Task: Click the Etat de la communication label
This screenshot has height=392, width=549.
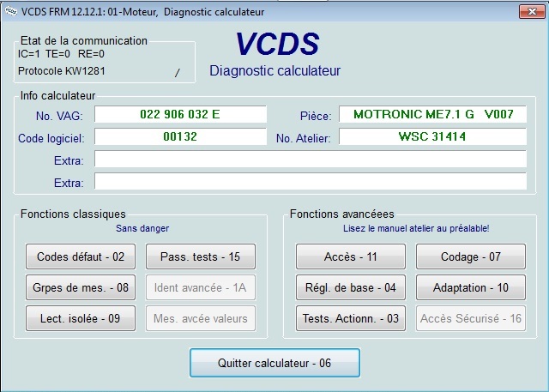Action: pos(84,40)
